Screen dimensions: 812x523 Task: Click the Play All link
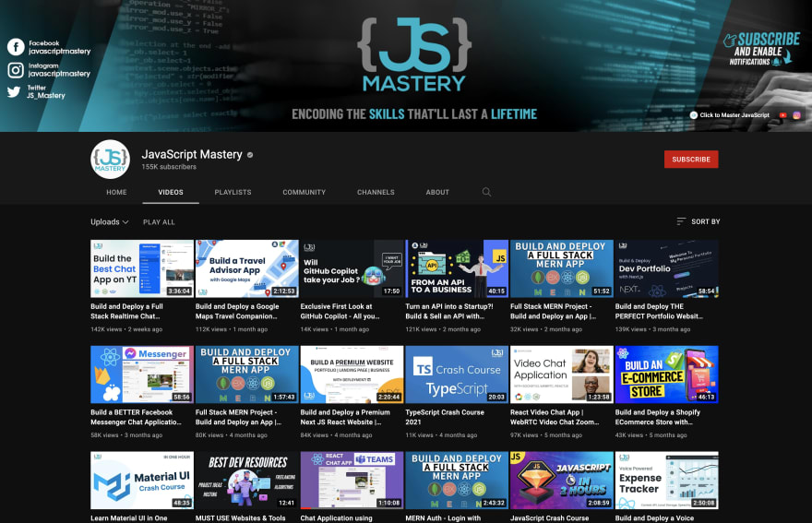159,222
